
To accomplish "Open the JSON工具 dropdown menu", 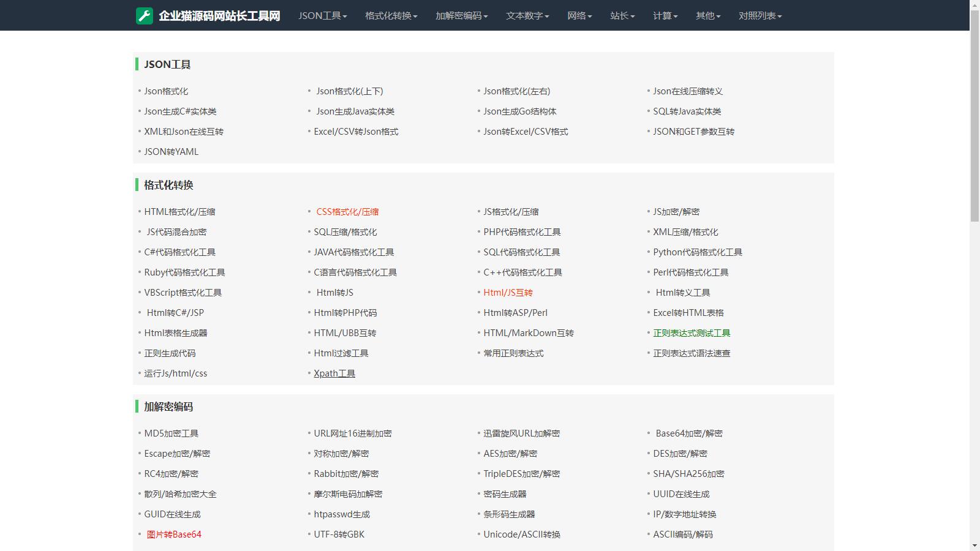I will [x=322, y=16].
